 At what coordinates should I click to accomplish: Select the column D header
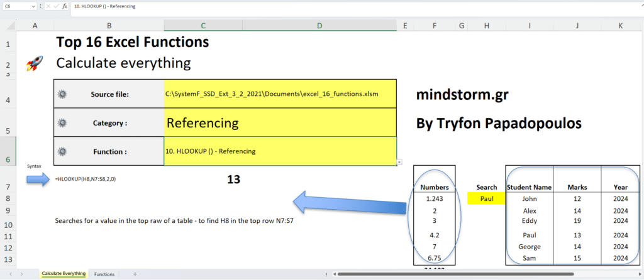pyautogui.click(x=319, y=26)
